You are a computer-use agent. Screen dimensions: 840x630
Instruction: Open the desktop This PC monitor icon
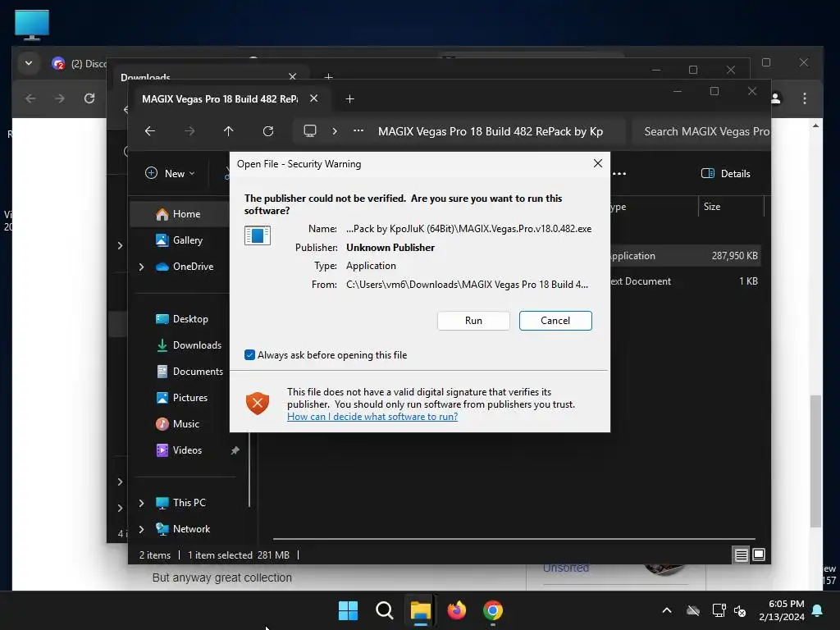32,25
